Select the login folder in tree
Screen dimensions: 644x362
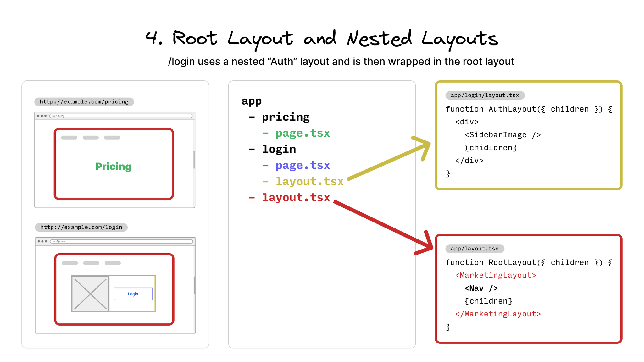[279, 149]
